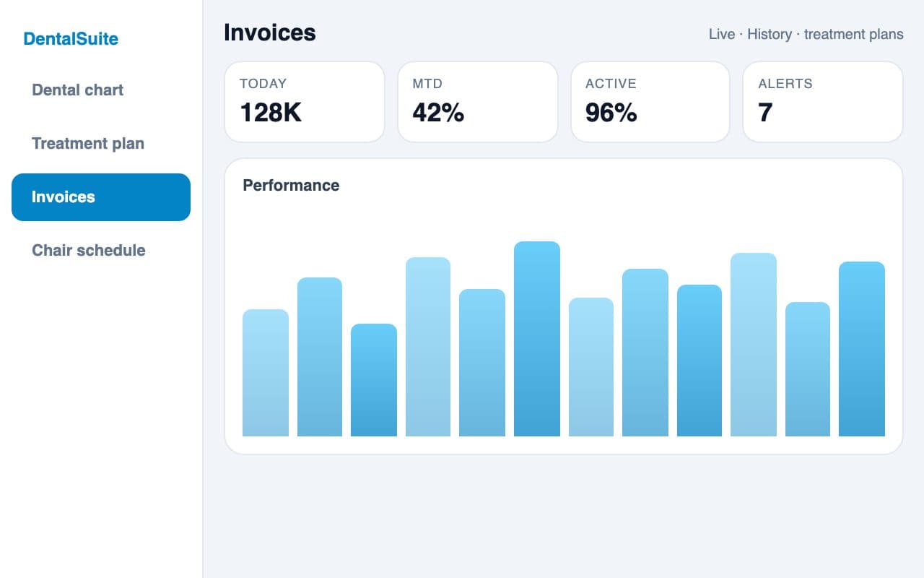Click "treatment plans" in the header subtitle
The width and height of the screenshot is (924, 578).
tap(853, 34)
